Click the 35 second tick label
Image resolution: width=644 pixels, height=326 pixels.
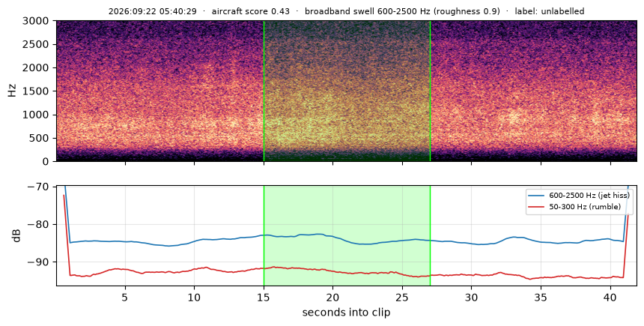[541, 297]
